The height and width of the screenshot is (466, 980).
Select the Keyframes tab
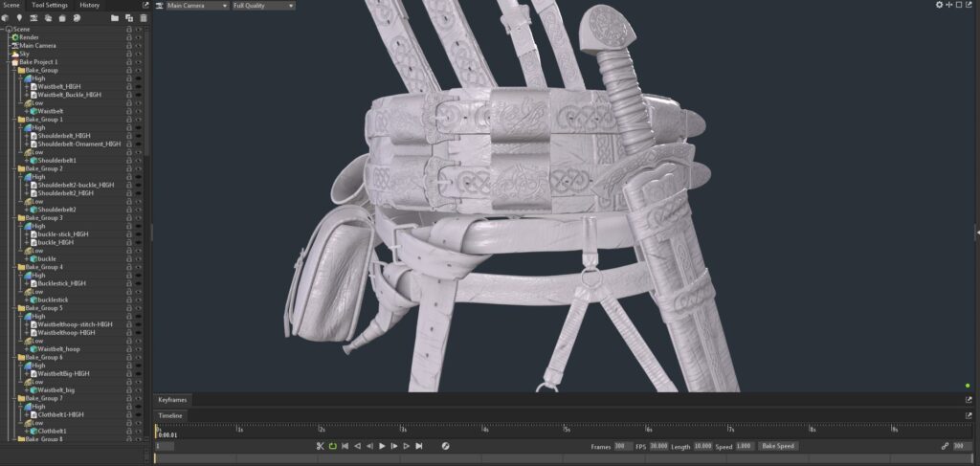coord(171,400)
